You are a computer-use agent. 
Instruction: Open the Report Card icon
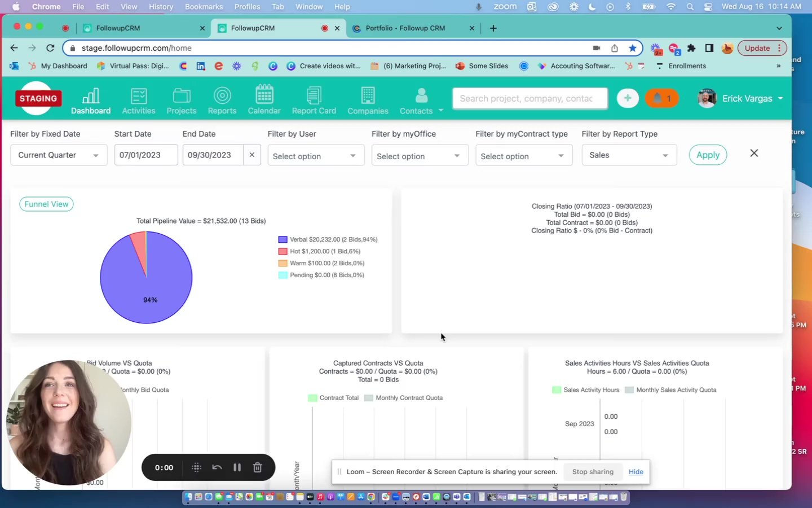pos(314,96)
